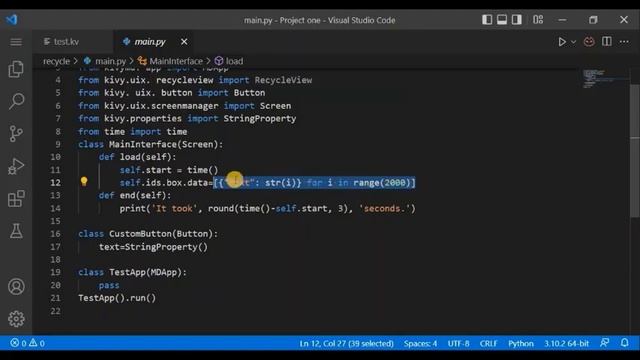This screenshot has width=640, height=360.
Task: Click the print 'It took' statement line
Action: point(267,209)
